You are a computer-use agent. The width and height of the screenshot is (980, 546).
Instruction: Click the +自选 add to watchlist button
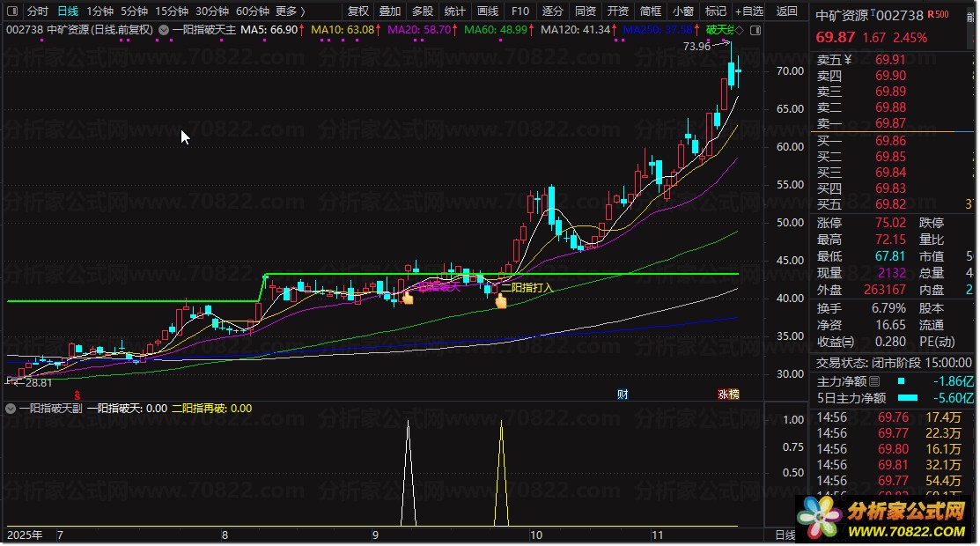point(748,11)
